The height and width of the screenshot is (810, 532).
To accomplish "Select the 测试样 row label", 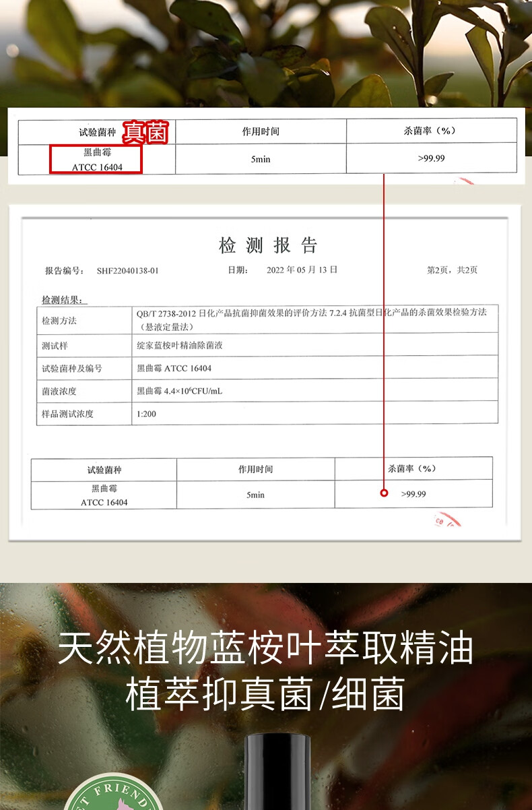I will 55,346.
